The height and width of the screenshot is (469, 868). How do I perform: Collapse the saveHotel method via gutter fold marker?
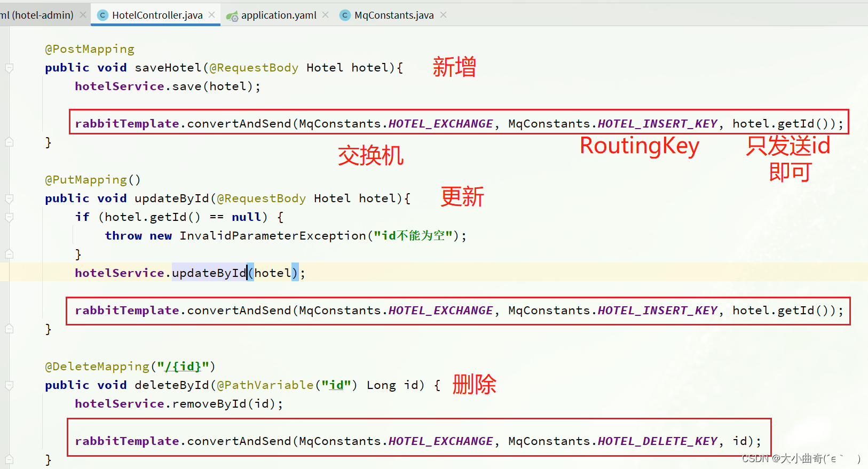[x=9, y=68]
